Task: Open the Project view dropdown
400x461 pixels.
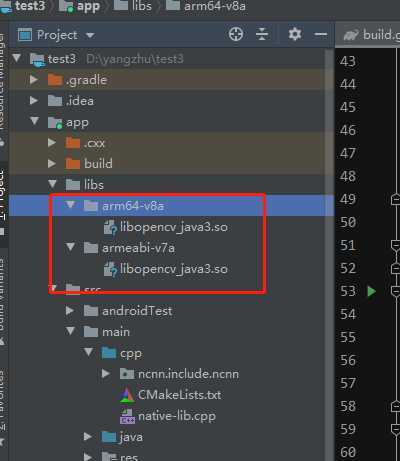Action: [x=90, y=35]
